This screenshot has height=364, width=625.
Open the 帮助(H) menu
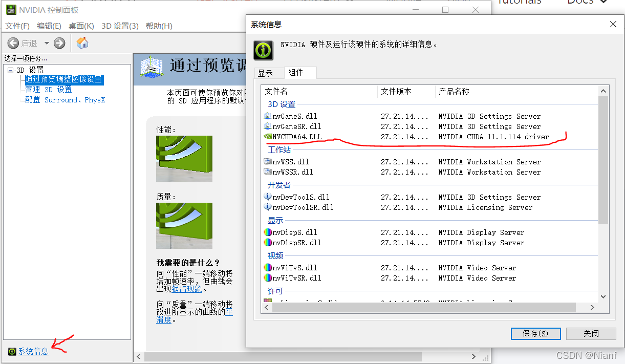159,26
